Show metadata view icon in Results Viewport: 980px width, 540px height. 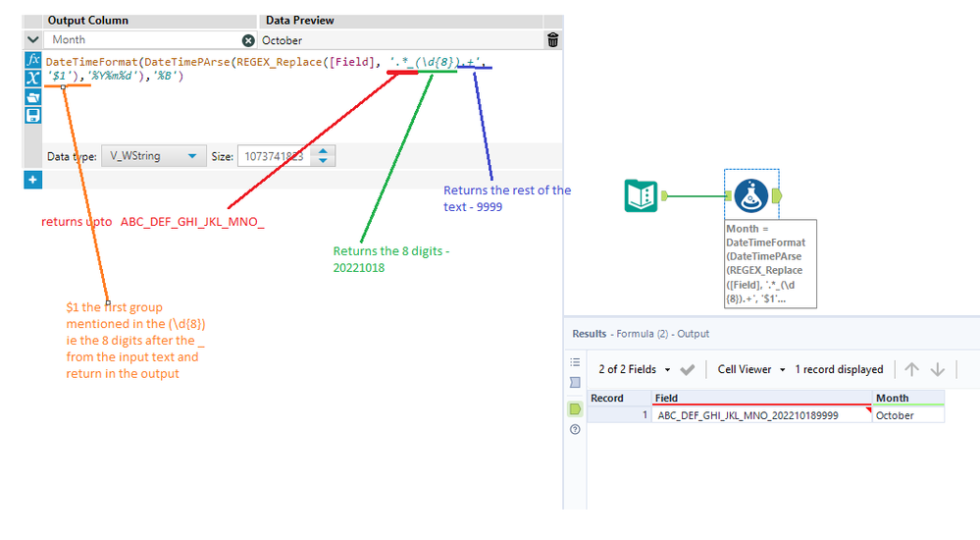pyautogui.click(x=575, y=382)
